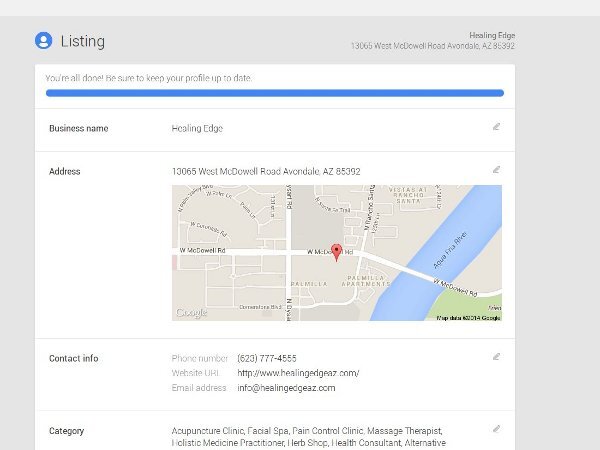Click the Google logo on the map

[x=191, y=313]
